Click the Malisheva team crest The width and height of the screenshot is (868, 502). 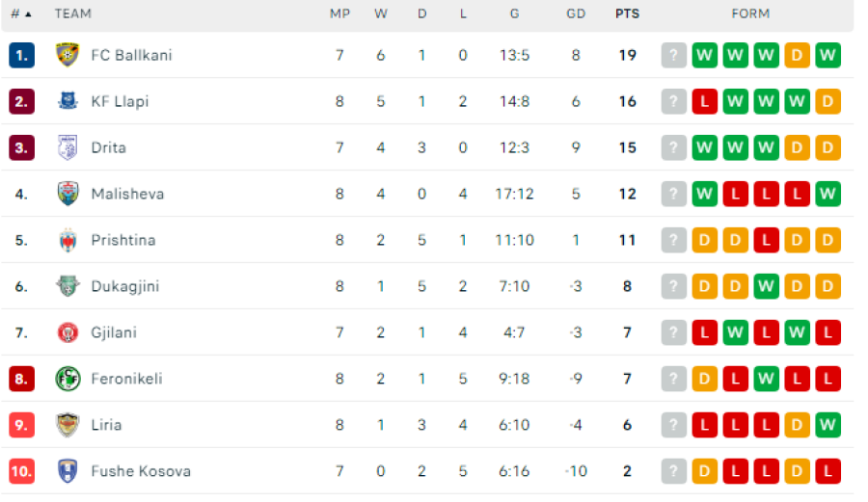tap(68, 194)
